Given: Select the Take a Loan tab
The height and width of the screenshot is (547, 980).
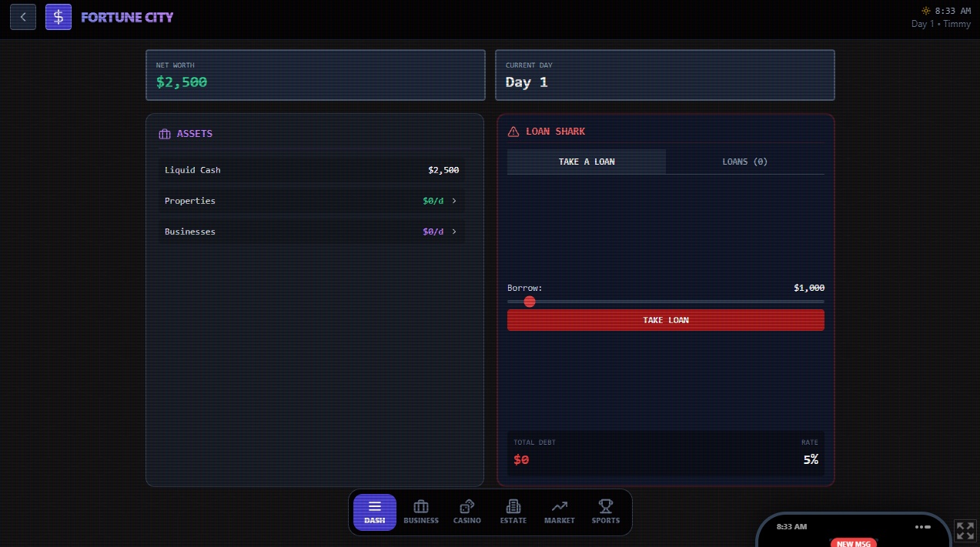Looking at the screenshot, I should tap(587, 162).
